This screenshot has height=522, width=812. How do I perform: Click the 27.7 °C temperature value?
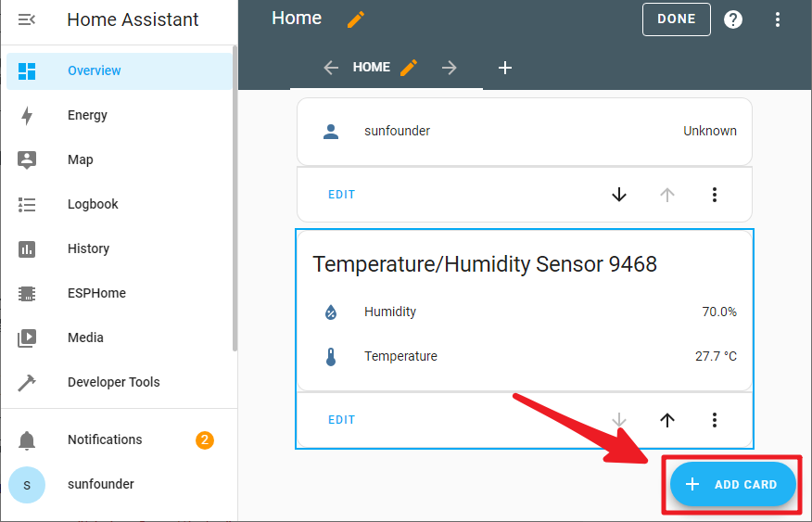(x=716, y=356)
